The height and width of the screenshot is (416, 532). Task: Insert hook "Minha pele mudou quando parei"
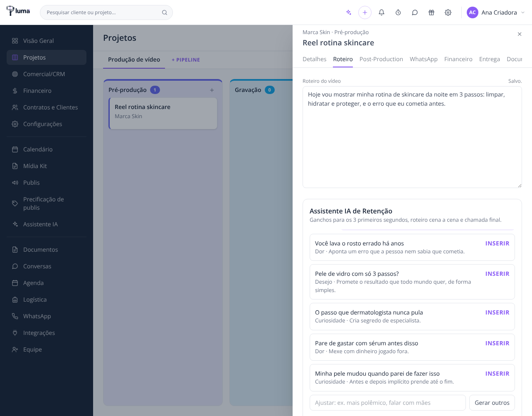point(497,374)
